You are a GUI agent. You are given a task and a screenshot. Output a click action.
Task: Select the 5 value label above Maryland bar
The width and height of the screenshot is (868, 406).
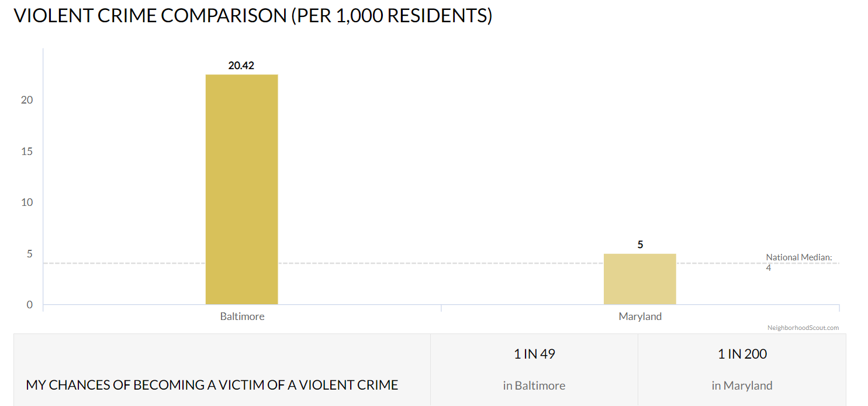pos(640,245)
